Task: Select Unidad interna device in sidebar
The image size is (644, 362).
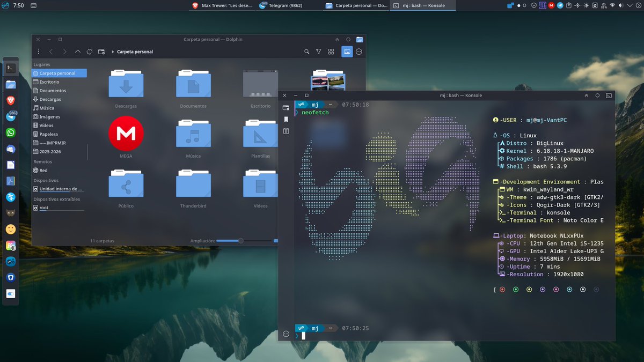Action: tap(59, 189)
